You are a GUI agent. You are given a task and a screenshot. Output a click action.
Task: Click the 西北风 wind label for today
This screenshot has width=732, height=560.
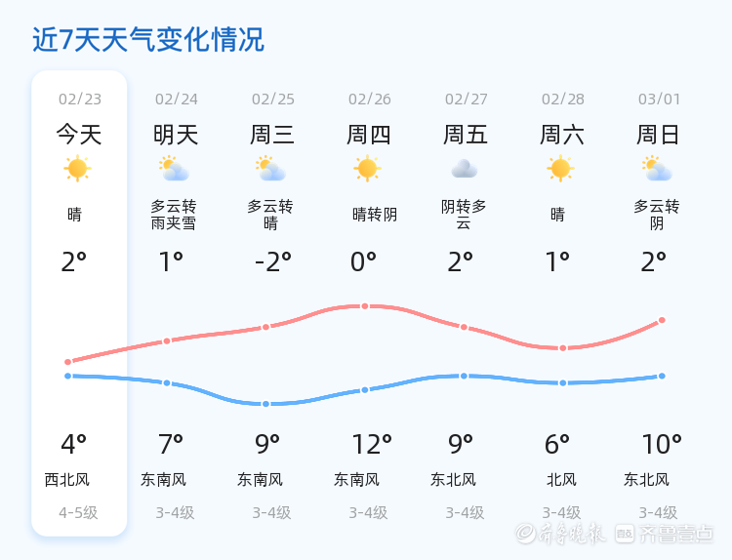coord(67,480)
